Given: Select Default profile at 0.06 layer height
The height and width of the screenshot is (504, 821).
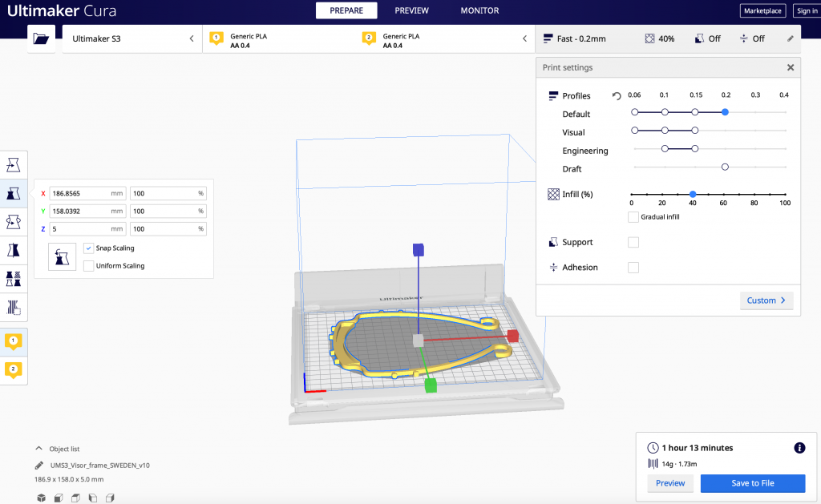Looking at the screenshot, I should click(x=635, y=112).
